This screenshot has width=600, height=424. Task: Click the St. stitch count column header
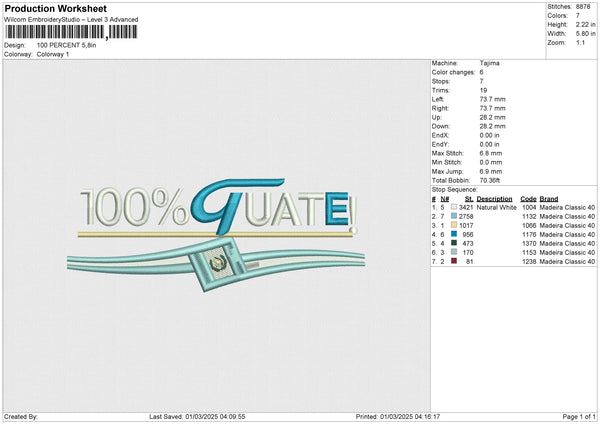468,198
